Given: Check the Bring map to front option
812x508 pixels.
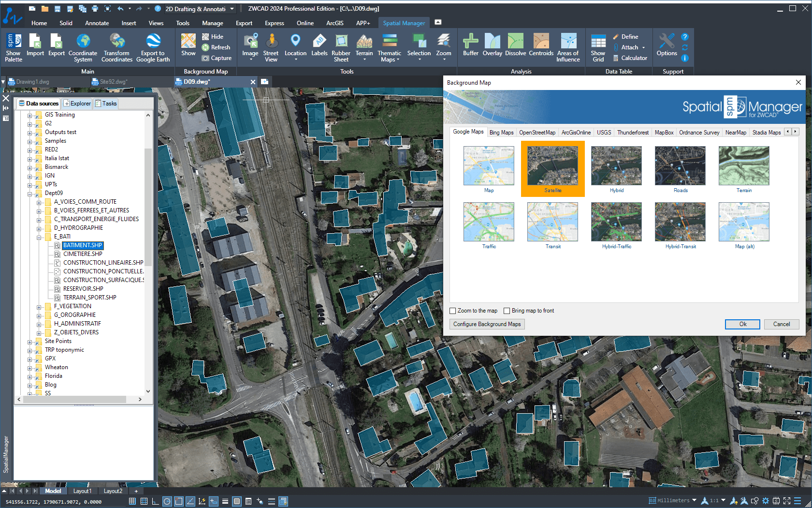Looking at the screenshot, I should point(507,311).
